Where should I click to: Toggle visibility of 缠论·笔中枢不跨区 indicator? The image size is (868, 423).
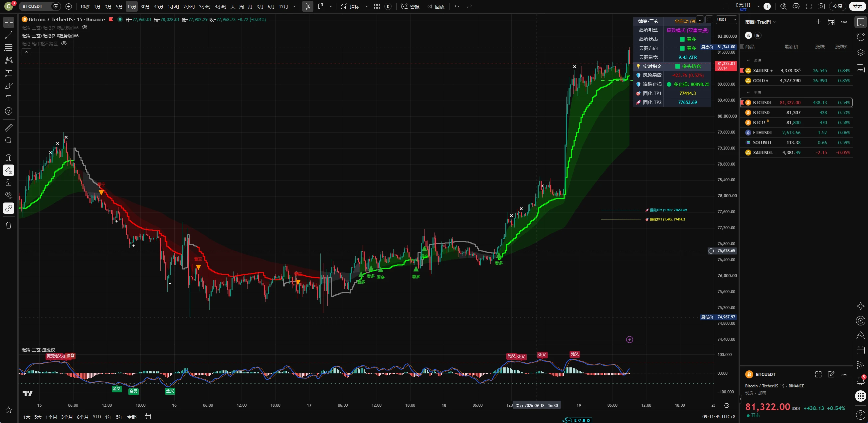(x=64, y=44)
